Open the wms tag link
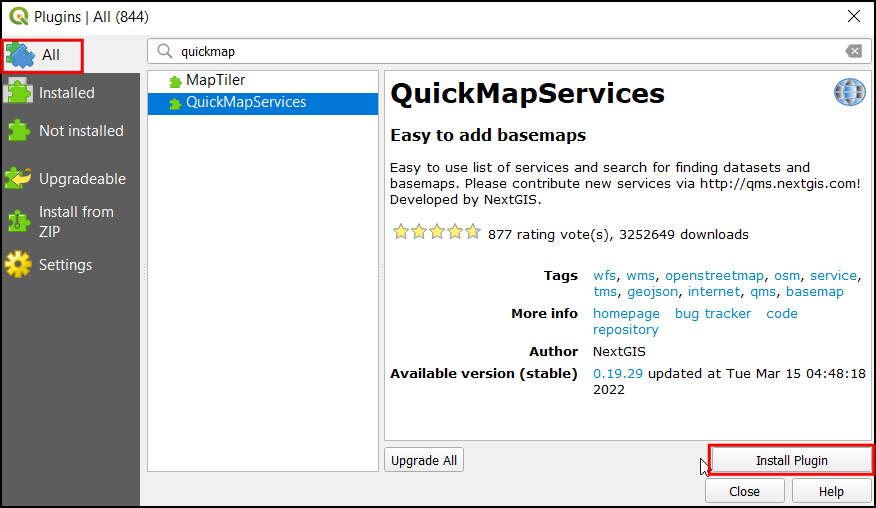 [x=640, y=276]
